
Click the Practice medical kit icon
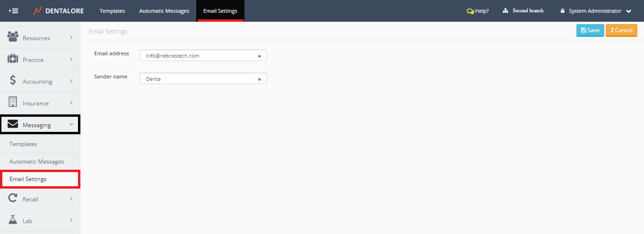tap(13, 59)
